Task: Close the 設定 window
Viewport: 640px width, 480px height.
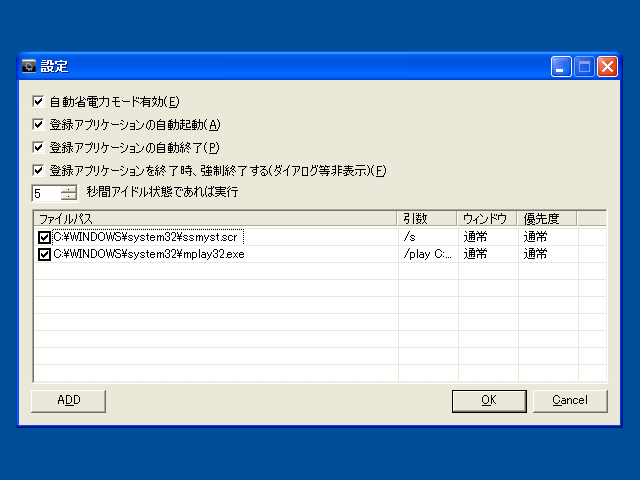Action: [607, 67]
